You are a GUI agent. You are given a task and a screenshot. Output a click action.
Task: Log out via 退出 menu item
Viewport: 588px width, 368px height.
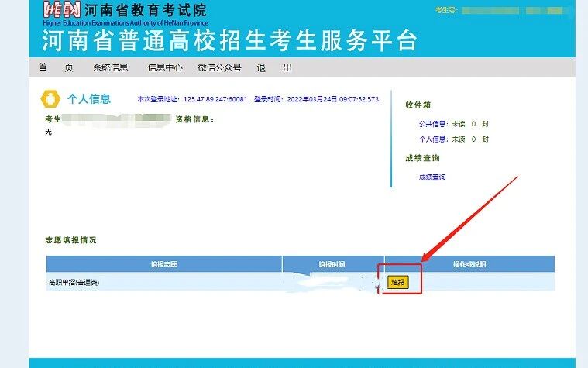[x=273, y=67]
